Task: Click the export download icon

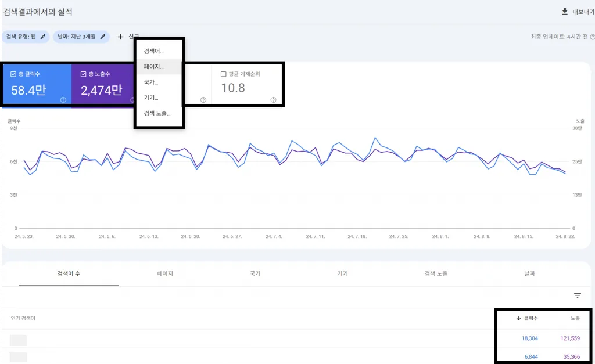Action: click(x=564, y=12)
